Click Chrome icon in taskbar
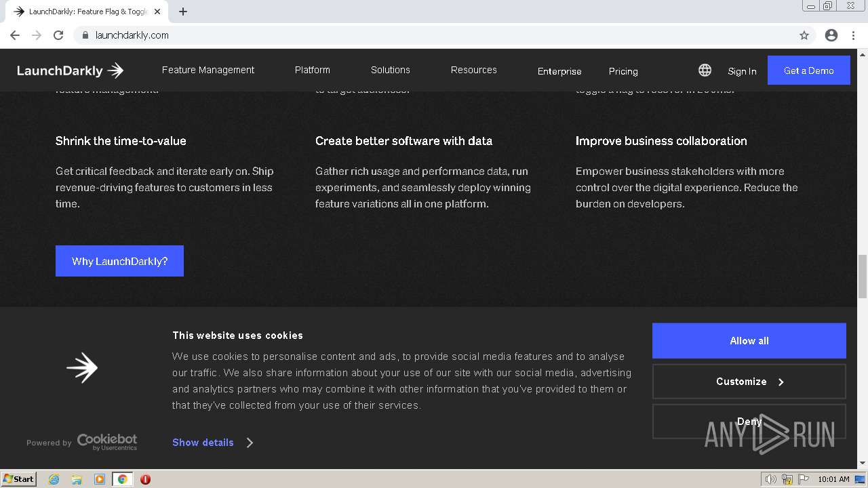The height and width of the screenshot is (488, 868). [123, 479]
